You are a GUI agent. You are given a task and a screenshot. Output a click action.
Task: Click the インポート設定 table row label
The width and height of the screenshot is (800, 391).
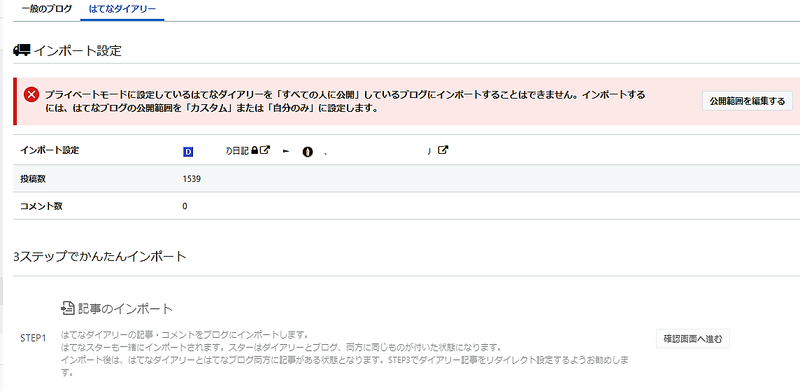tap(49, 151)
